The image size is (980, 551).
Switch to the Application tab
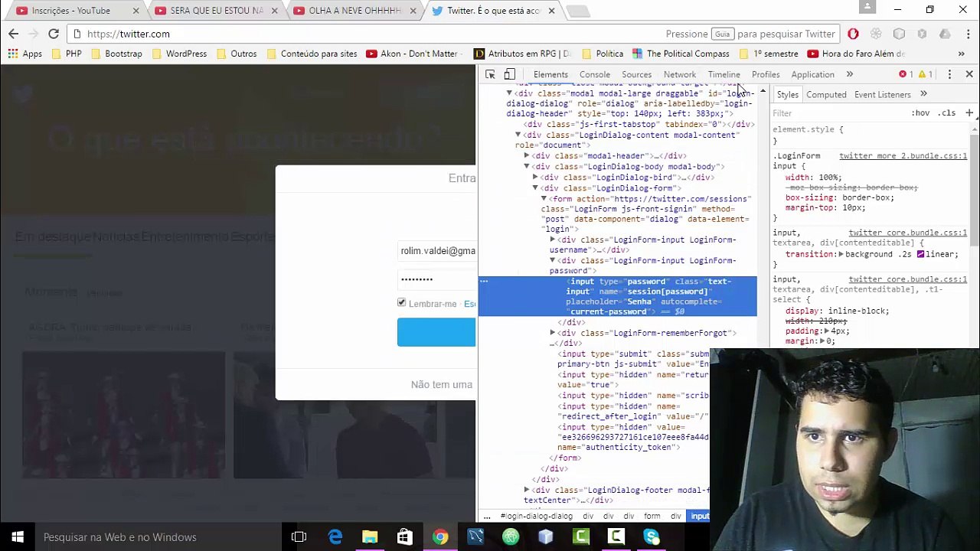[812, 74]
